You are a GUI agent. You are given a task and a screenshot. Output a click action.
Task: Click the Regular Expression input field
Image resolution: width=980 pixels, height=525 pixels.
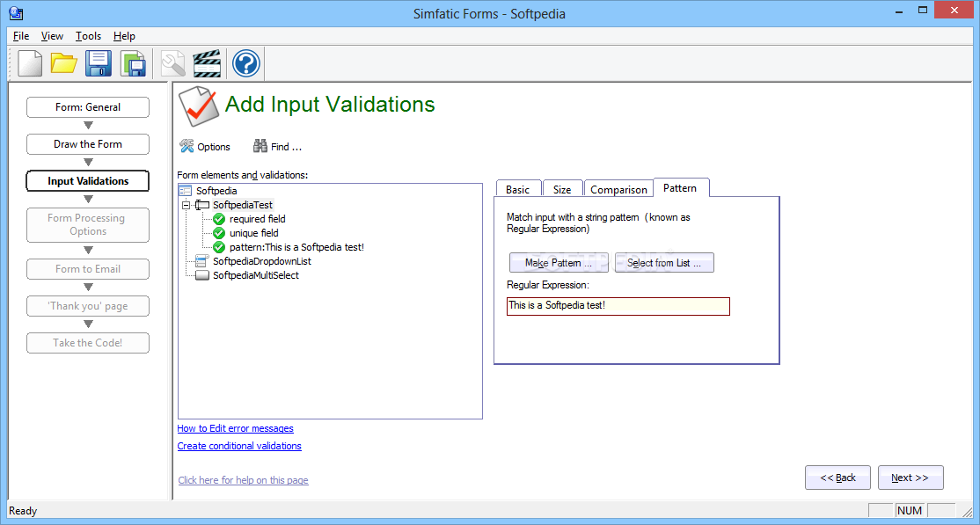pos(618,306)
